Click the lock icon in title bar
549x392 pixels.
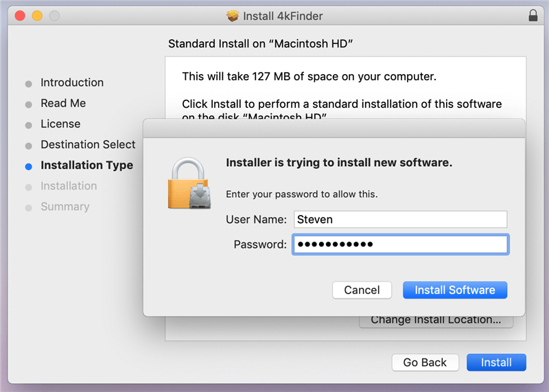tap(533, 15)
